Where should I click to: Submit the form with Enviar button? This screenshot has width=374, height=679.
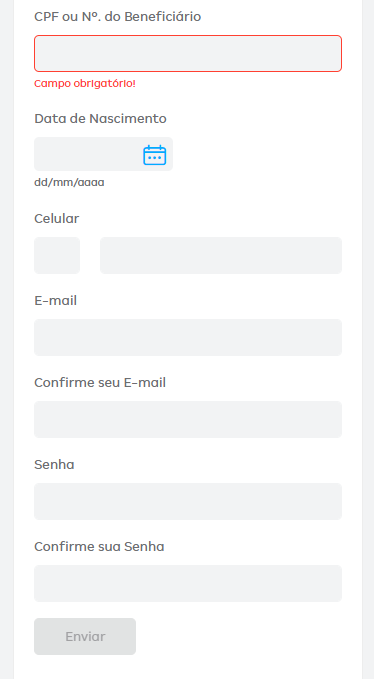coord(85,637)
